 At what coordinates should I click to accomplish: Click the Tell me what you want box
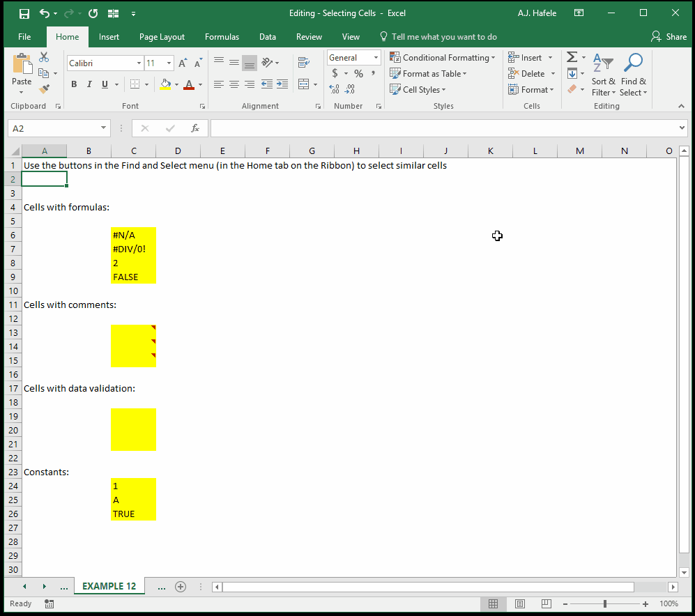[x=438, y=37]
